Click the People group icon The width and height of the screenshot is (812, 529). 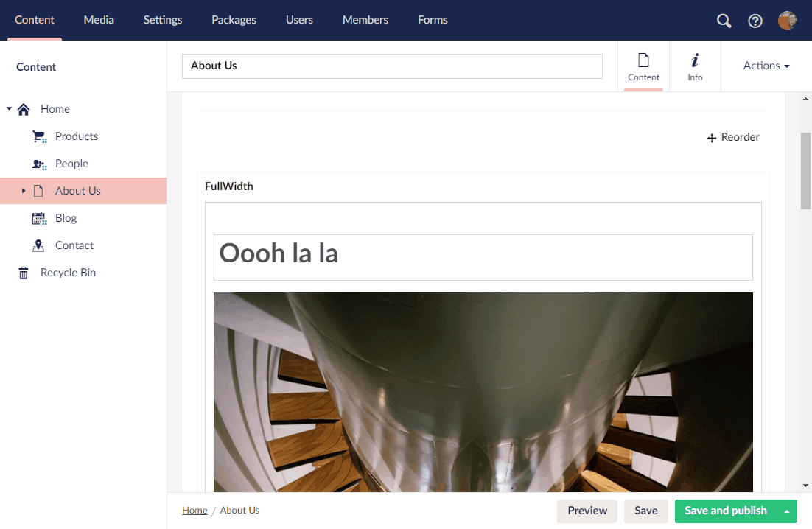click(39, 164)
